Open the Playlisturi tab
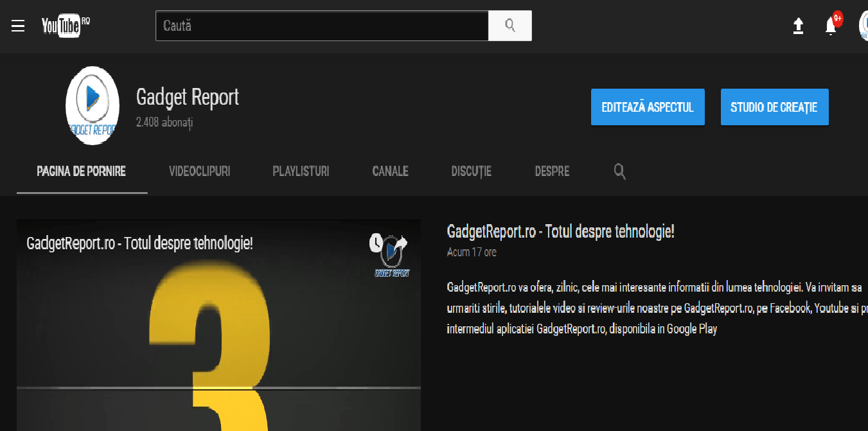The image size is (868, 431). tap(301, 172)
